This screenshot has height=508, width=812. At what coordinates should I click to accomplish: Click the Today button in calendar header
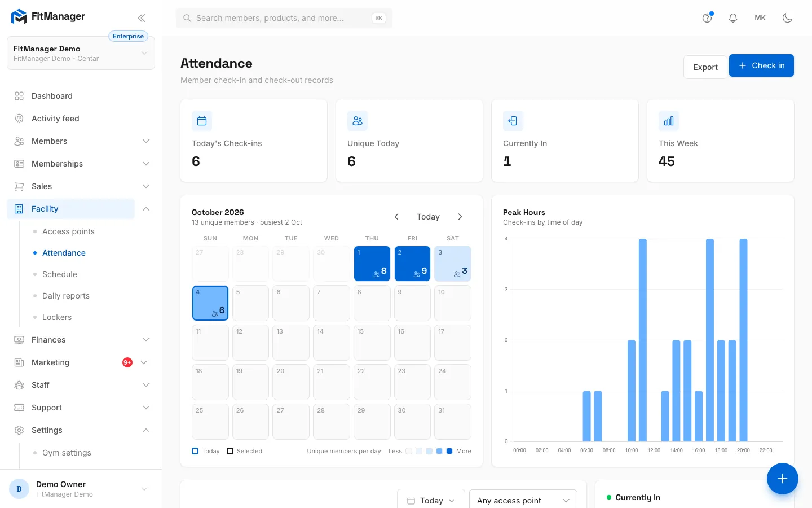pyautogui.click(x=428, y=217)
